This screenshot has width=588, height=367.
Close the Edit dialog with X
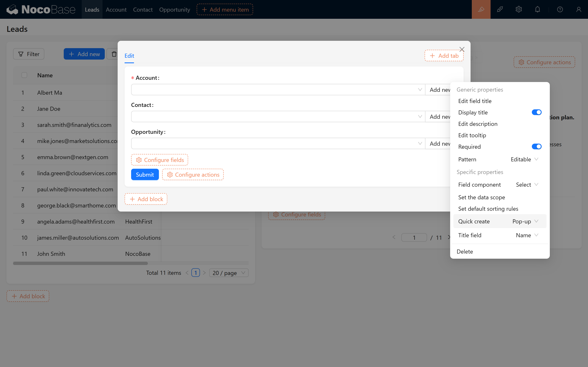click(x=462, y=49)
